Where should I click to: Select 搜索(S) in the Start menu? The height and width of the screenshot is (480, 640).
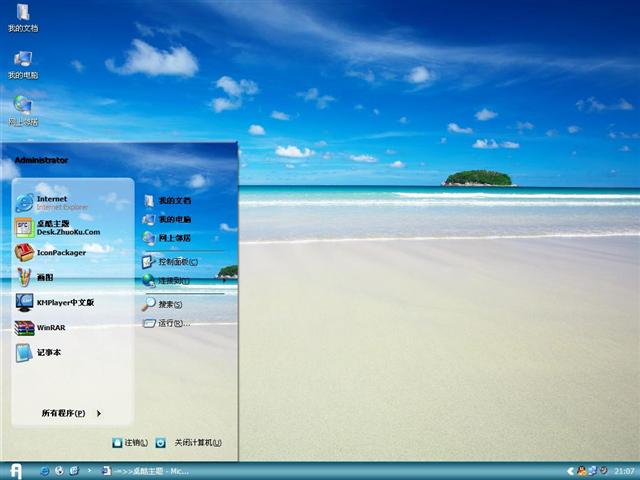[x=169, y=304]
